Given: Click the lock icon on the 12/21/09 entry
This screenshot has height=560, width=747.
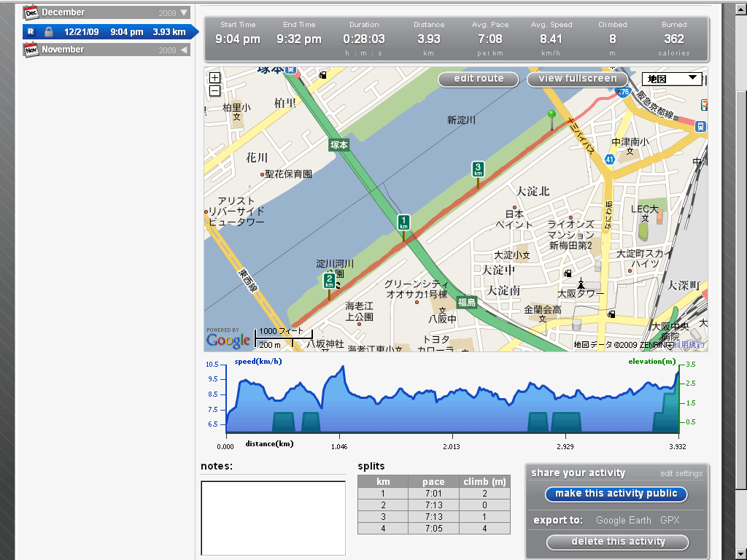Looking at the screenshot, I should point(49,32).
